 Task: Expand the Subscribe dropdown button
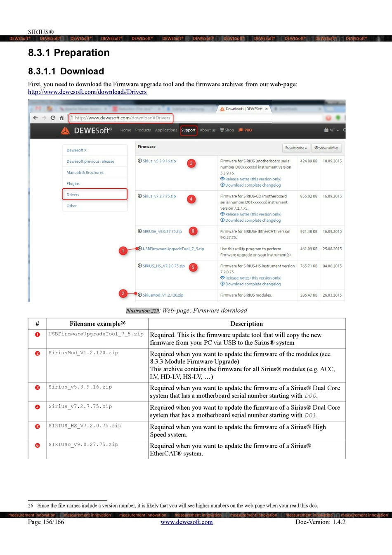[x=296, y=148]
